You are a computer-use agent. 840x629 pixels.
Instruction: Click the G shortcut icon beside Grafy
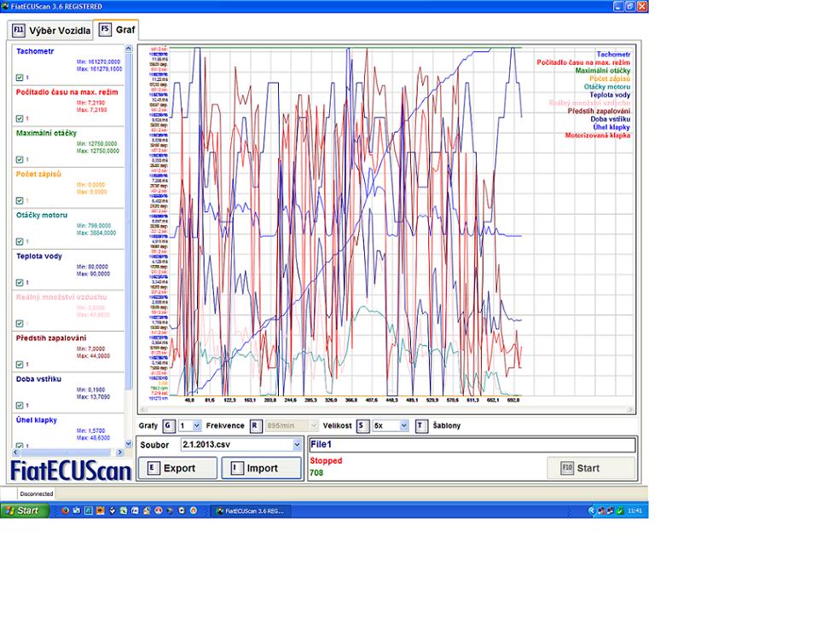click(x=169, y=425)
